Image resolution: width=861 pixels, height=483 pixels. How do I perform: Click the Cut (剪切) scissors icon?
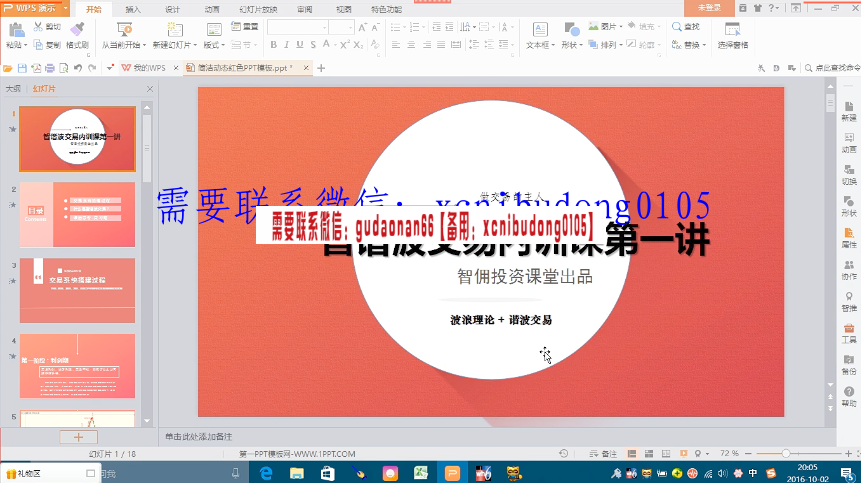39,27
